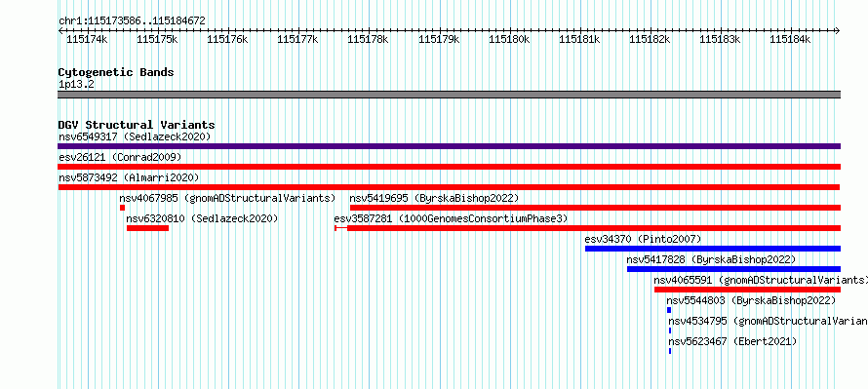
Task: Select the 1p13.2 cytogenetic band label
Action: 76,84
